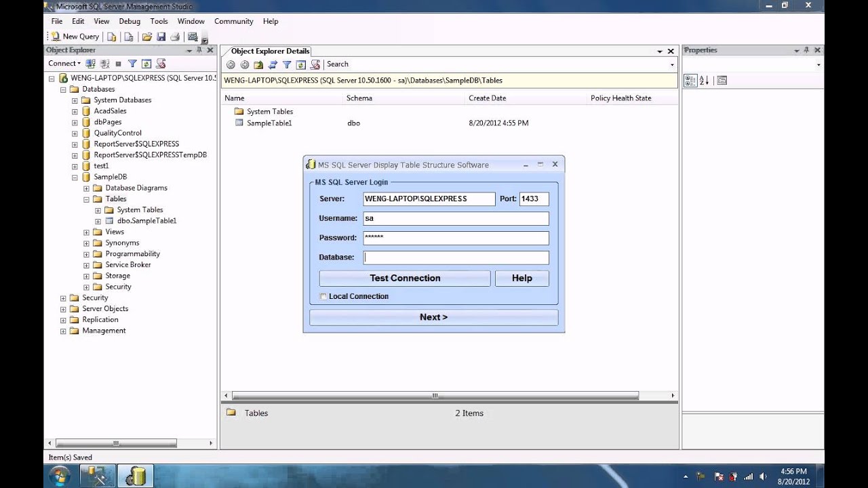Enable the Local Connection checkbox
Screen dimensions: 868x488
tap(323, 296)
